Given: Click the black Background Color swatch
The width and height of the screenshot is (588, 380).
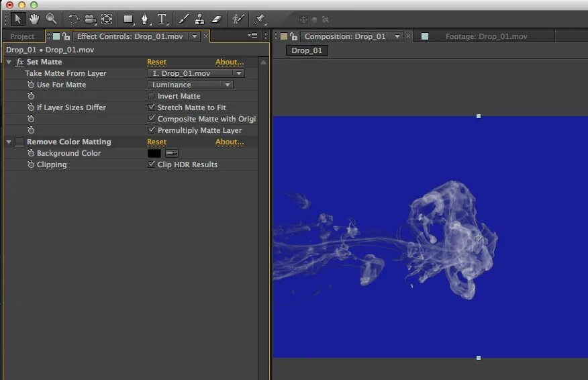Looking at the screenshot, I should click(154, 153).
